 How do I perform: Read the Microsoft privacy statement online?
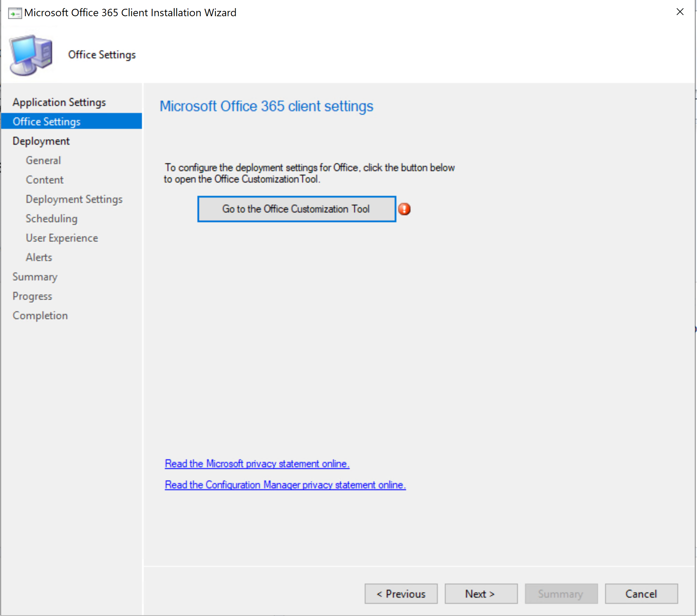tap(257, 463)
